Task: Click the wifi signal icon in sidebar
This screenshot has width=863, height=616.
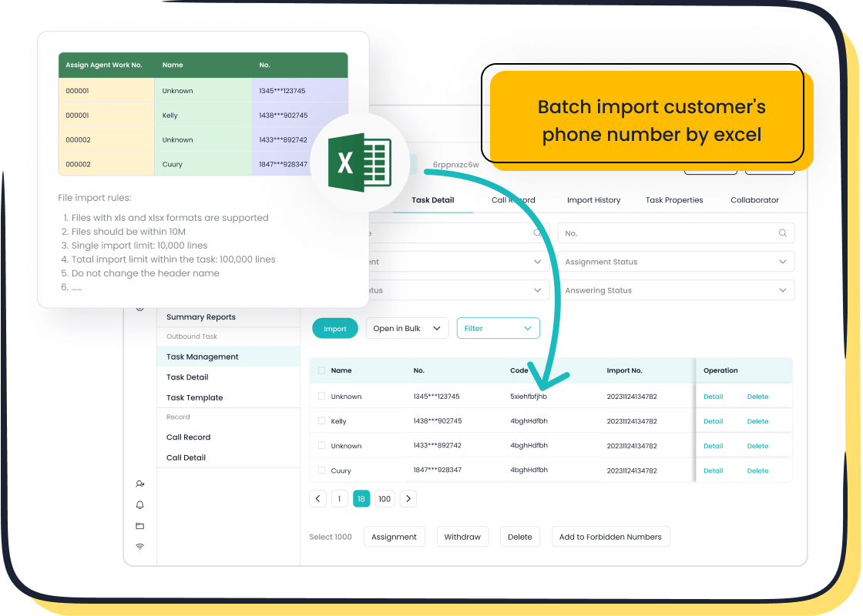Action: point(139,547)
